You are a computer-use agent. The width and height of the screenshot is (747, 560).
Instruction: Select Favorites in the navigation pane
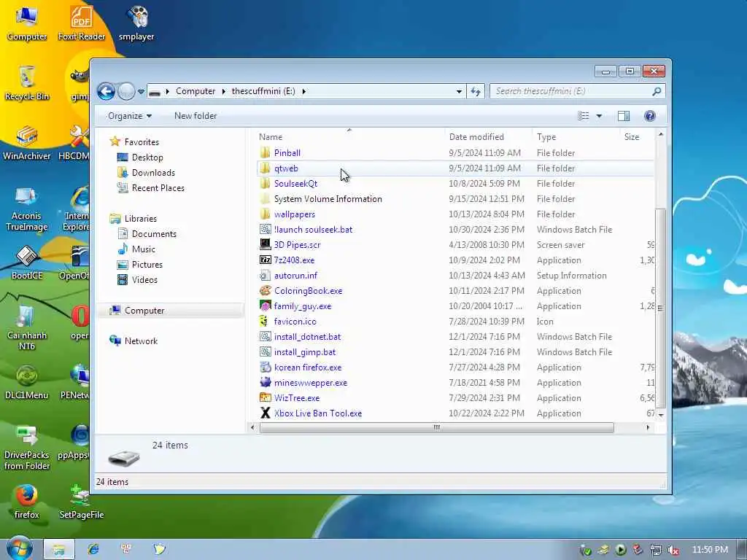[142, 142]
